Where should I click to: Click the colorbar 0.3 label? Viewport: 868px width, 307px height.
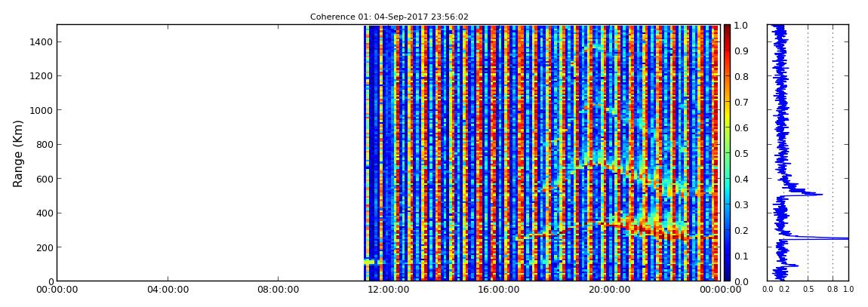(x=740, y=204)
